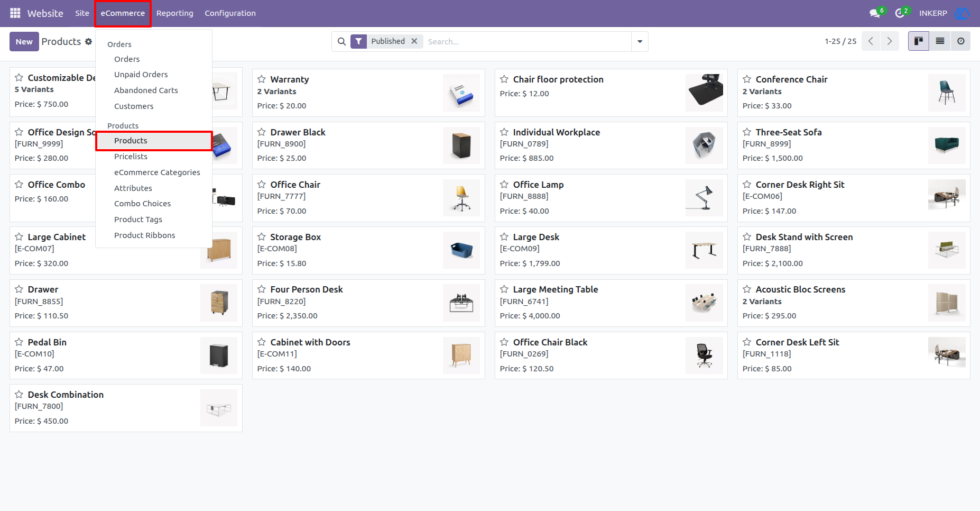
Task: Switch to Kanban view
Action: click(x=919, y=41)
